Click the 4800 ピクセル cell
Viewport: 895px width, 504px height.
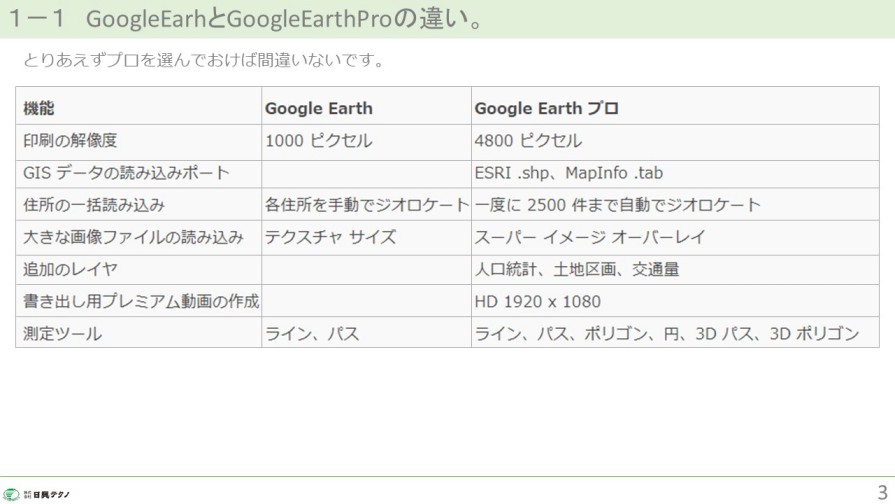(528, 141)
